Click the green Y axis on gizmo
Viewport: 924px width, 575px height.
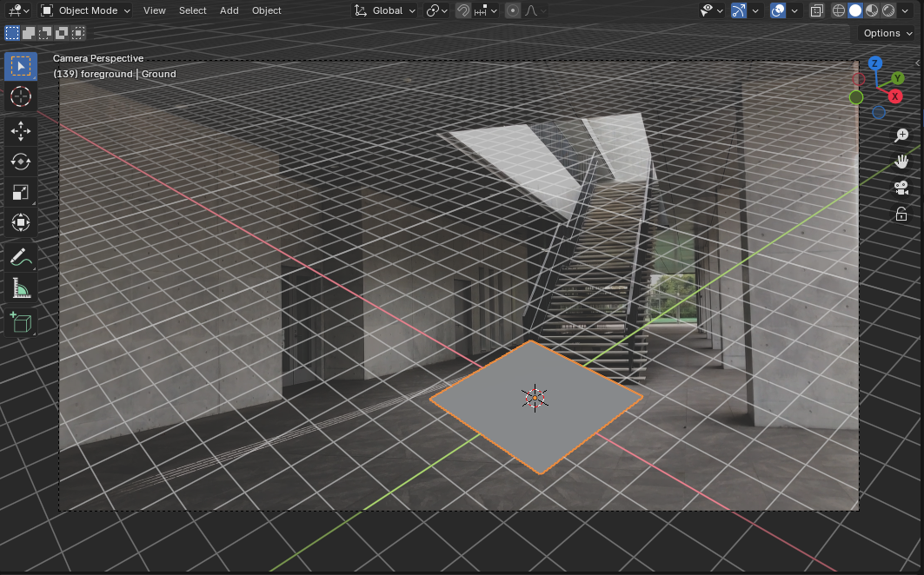[x=897, y=78]
